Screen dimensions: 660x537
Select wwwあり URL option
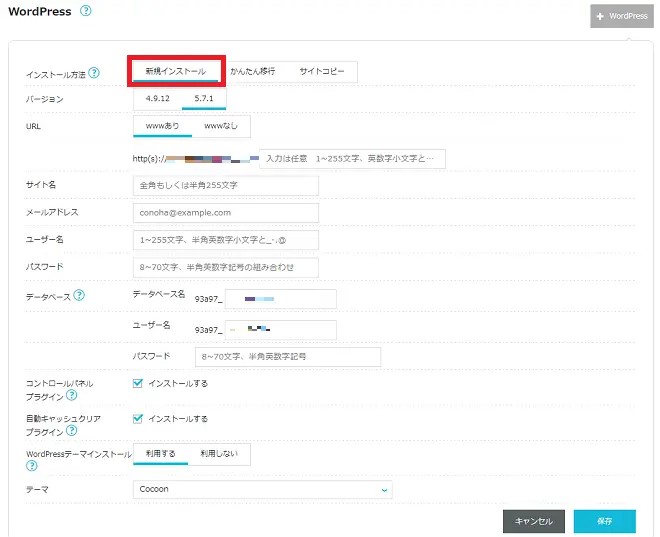[x=162, y=126]
